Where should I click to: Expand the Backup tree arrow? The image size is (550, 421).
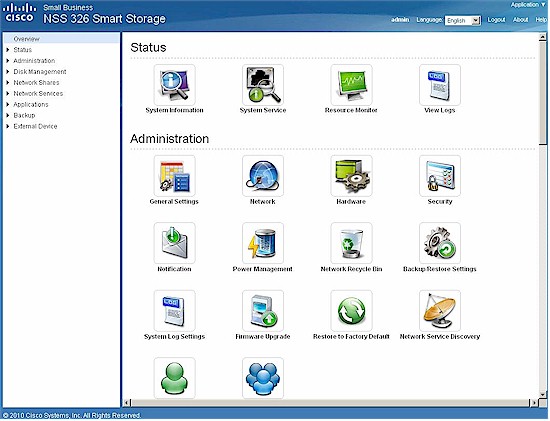[8, 115]
